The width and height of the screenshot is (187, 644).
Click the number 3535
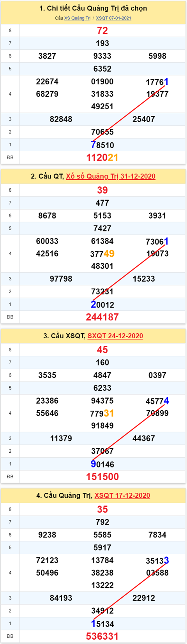(47, 375)
